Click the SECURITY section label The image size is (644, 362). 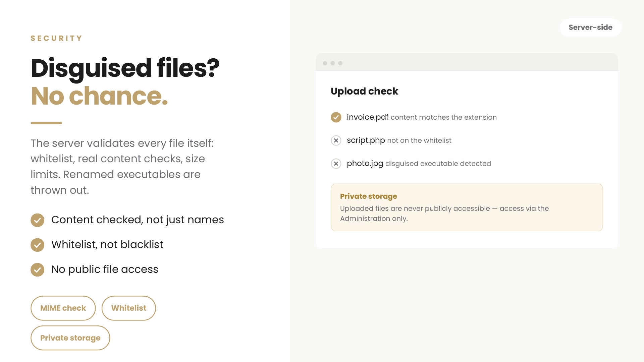click(x=56, y=38)
